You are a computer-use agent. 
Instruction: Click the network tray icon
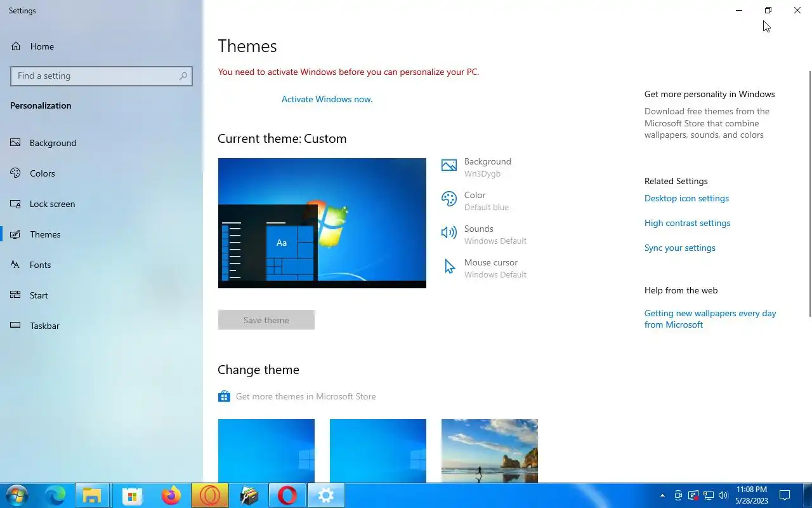tap(709, 495)
